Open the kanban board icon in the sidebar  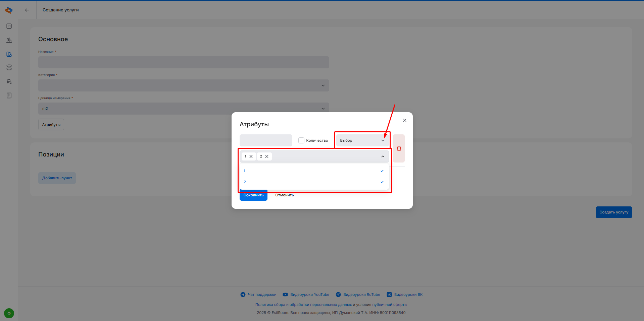(x=9, y=26)
